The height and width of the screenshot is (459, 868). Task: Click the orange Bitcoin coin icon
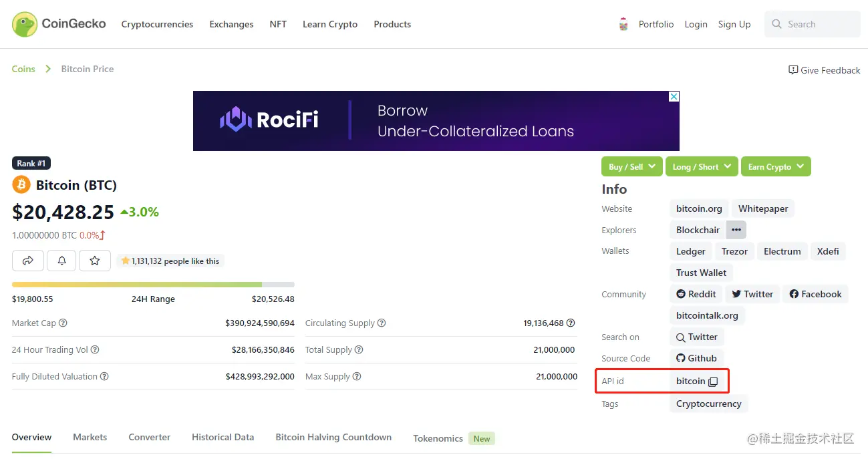tap(21, 184)
